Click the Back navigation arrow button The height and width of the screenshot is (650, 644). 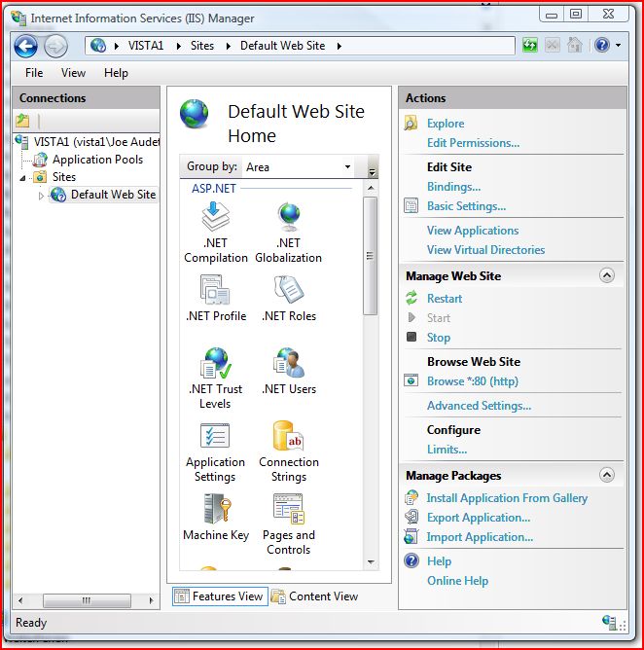point(25,46)
